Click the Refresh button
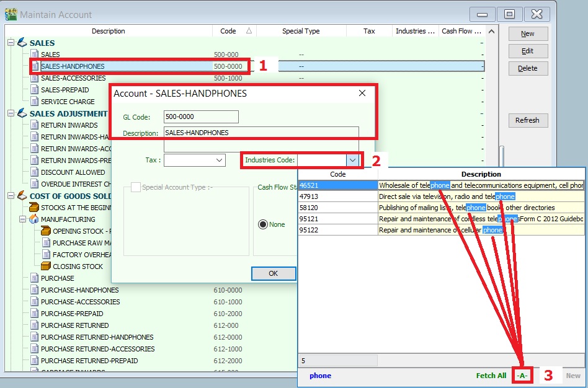The width and height of the screenshot is (588, 388). pos(528,120)
